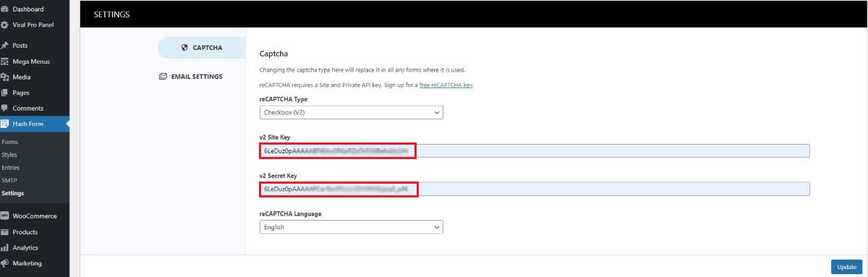Open the reCAPTCHA Language dropdown
This screenshot has height=277, width=868.
351,227
